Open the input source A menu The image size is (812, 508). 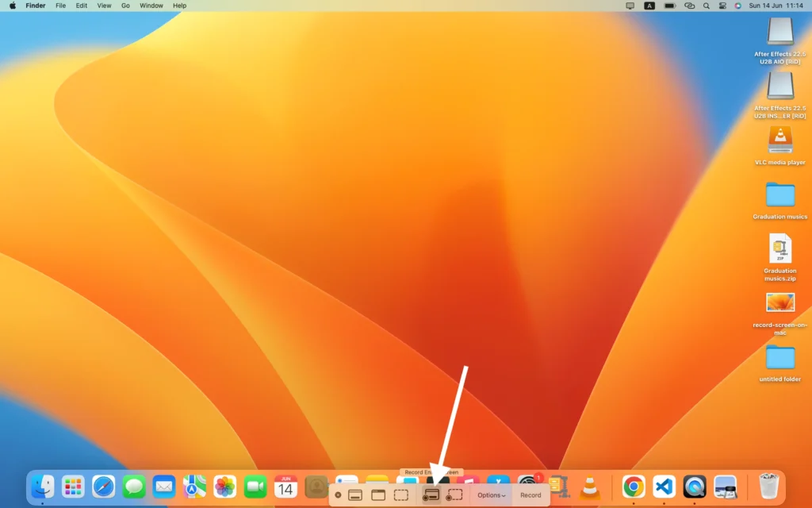pyautogui.click(x=649, y=6)
